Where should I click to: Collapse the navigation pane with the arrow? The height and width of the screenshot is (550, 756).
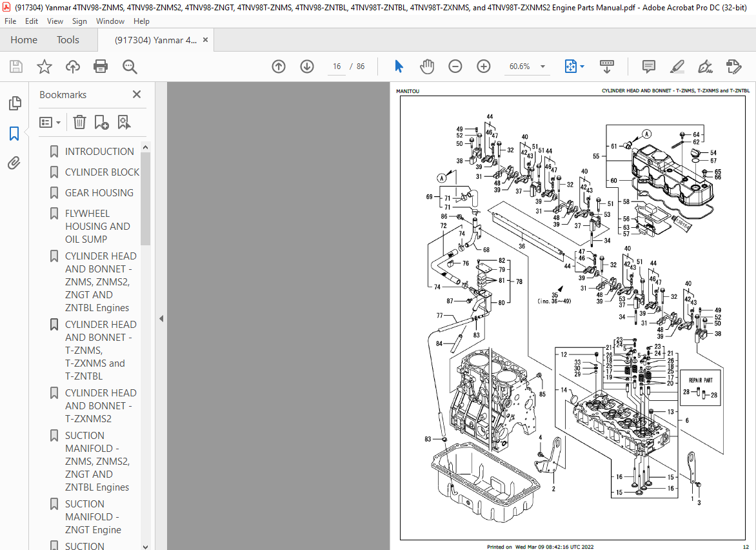161,318
